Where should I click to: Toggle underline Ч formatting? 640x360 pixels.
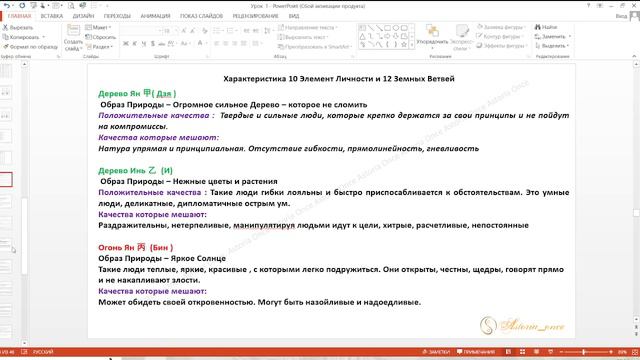pos(144,43)
